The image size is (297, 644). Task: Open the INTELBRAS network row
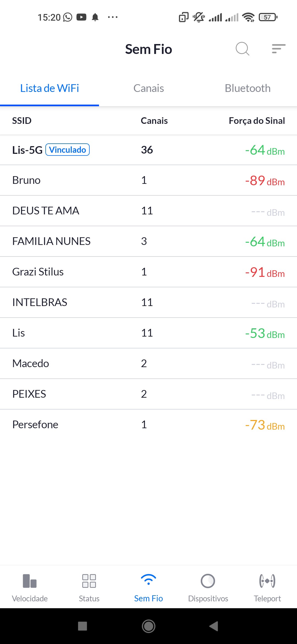(148, 302)
